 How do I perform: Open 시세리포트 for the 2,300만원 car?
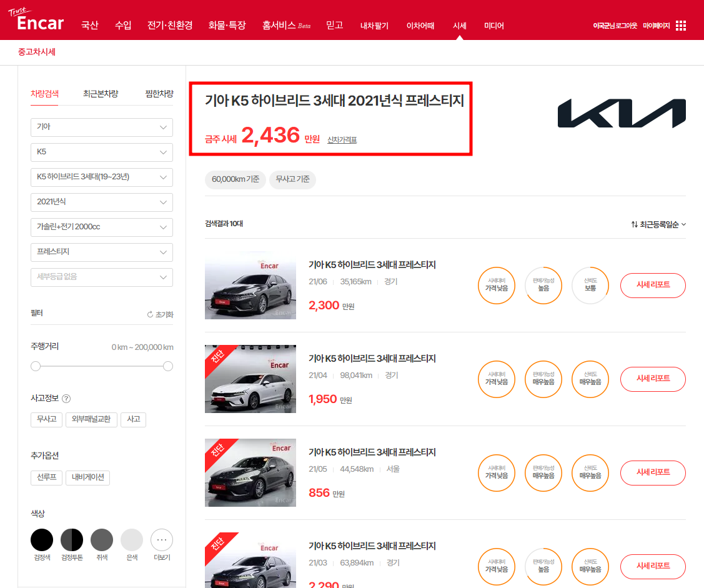click(x=653, y=285)
